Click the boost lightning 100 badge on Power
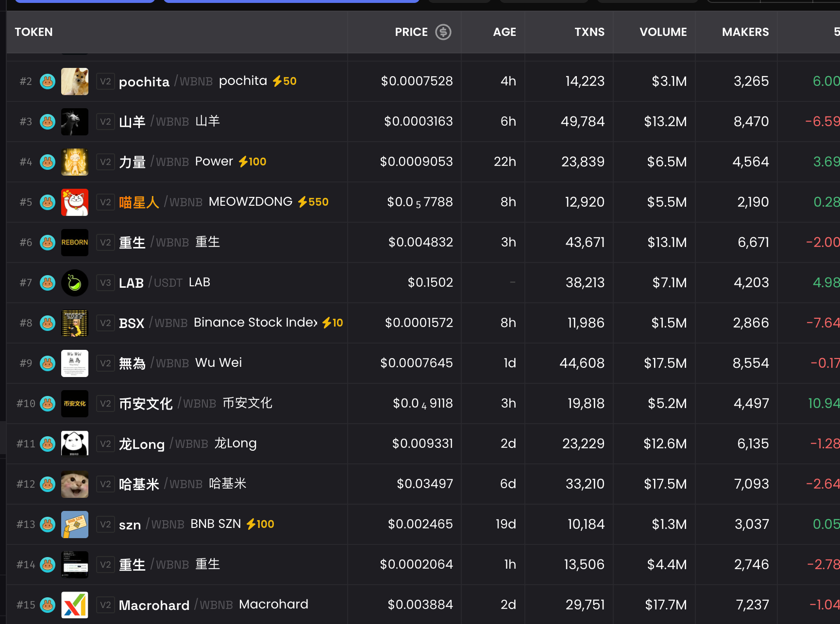The width and height of the screenshot is (840, 624). coord(252,162)
